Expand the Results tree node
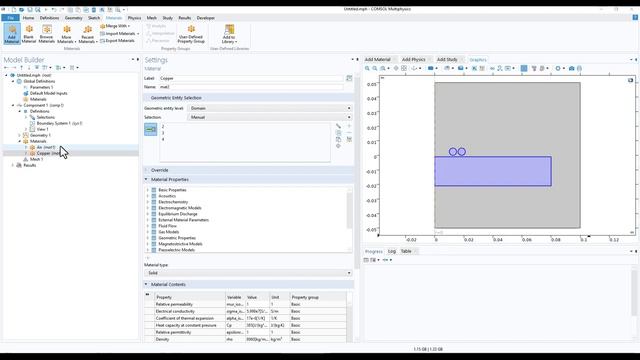Screen dimensions: 640x360 (13, 165)
